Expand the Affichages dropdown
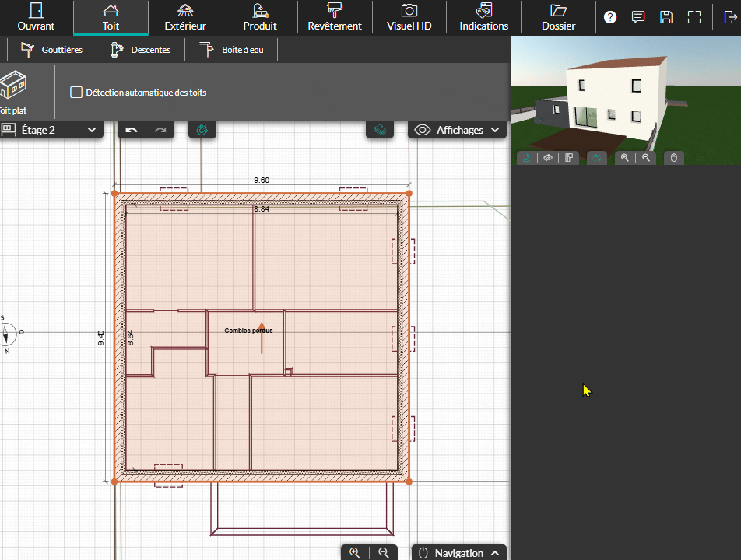 [x=457, y=130]
